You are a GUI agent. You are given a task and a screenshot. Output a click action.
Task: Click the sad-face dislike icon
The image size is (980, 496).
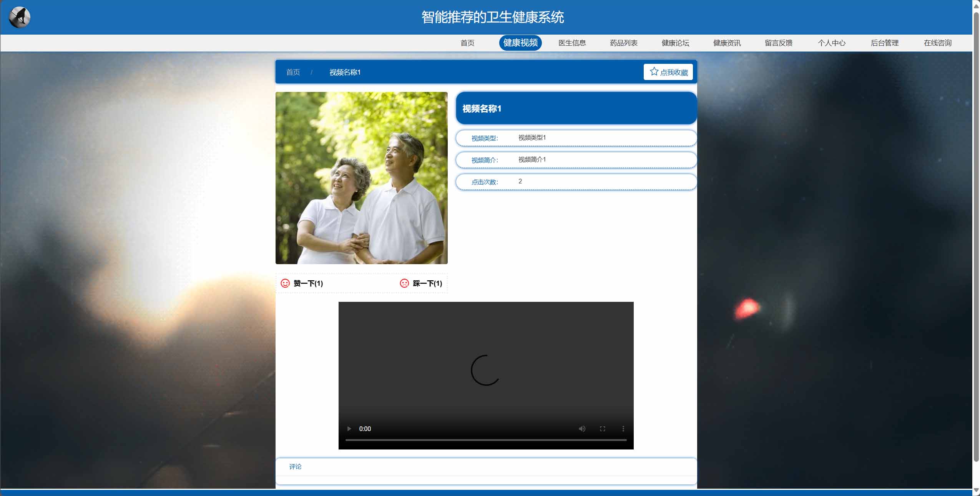tap(404, 283)
